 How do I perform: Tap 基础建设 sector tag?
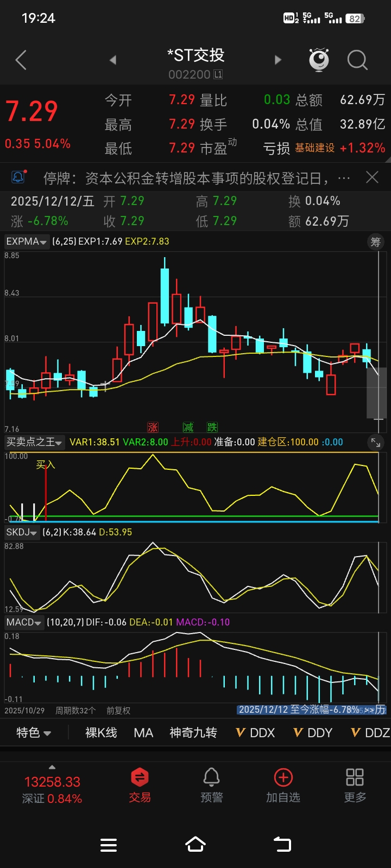(x=315, y=148)
